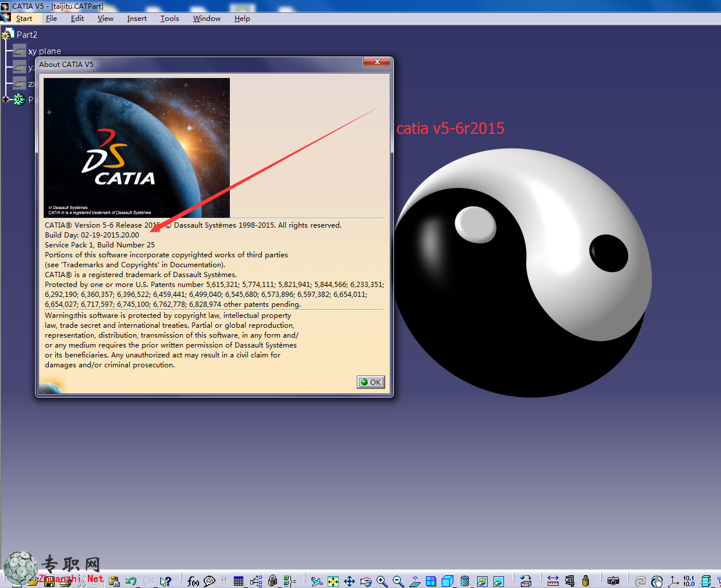Click Fit All In view icon

point(333,581)
